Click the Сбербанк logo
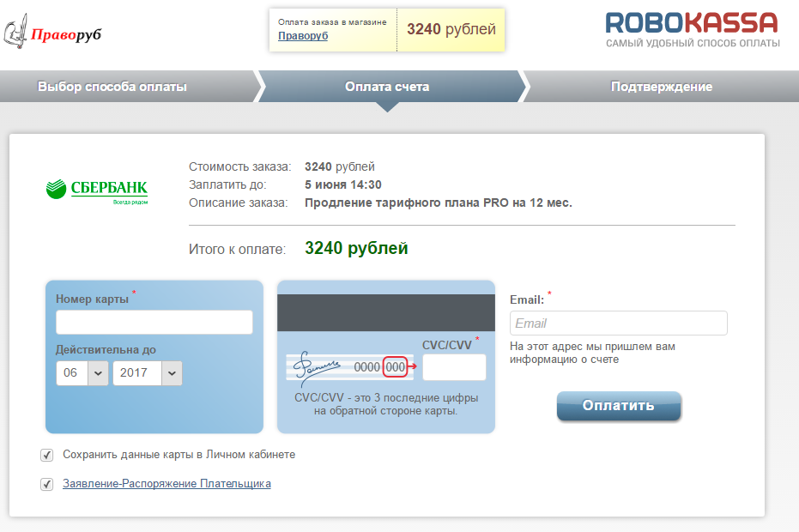Viewport: 799px width, 532px height. (97, 190)
